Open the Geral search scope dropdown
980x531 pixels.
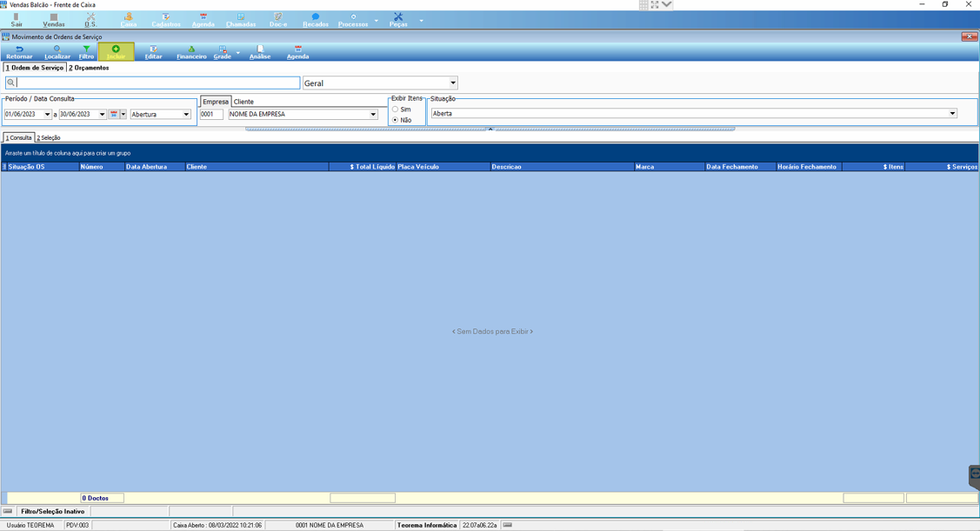pyautogui.click(x=453, y=83)
